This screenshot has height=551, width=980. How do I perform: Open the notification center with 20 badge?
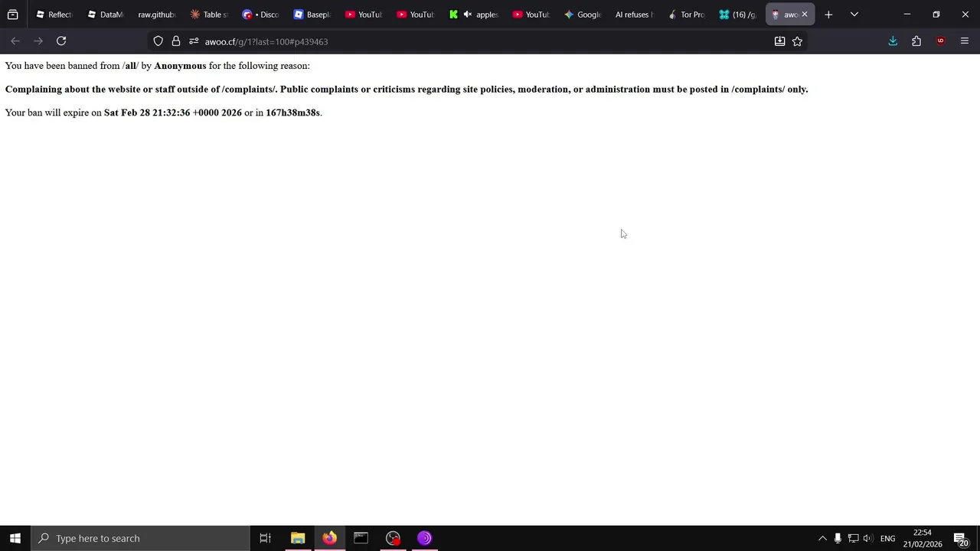coord(961,538)
